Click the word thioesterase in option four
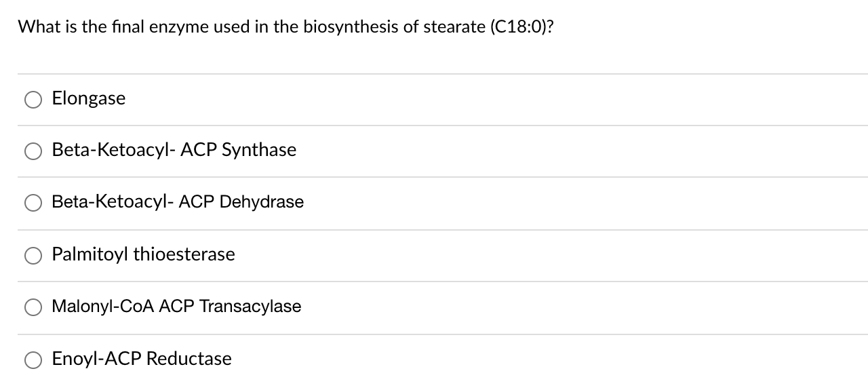Image resolution: width=868 pixels, height=388 pixels. click(x=184, y=254)
